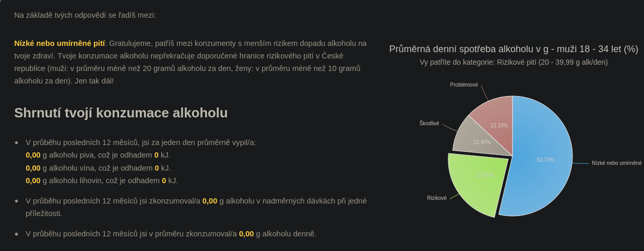Click the Rizikové chart label
Screen dimensions: 644x251
click(x=437, y=198)
